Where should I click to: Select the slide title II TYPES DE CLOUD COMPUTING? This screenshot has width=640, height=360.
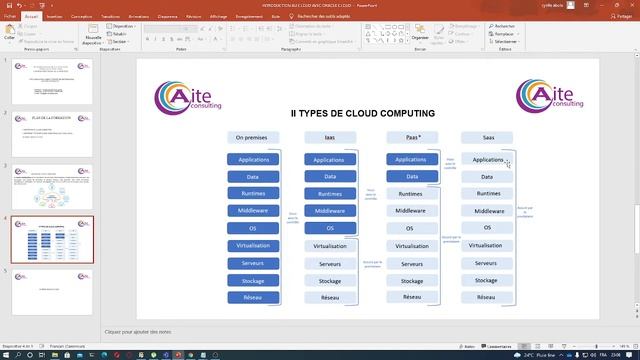click(363, 113)
